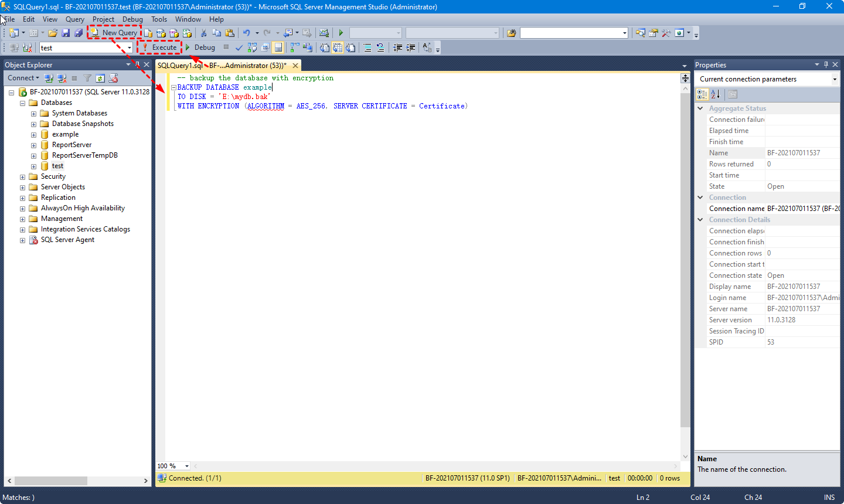The width and height of the screenshot is (844, 504).
Task: Start debugging with the green Debug arrow
Action: [200, 47]
